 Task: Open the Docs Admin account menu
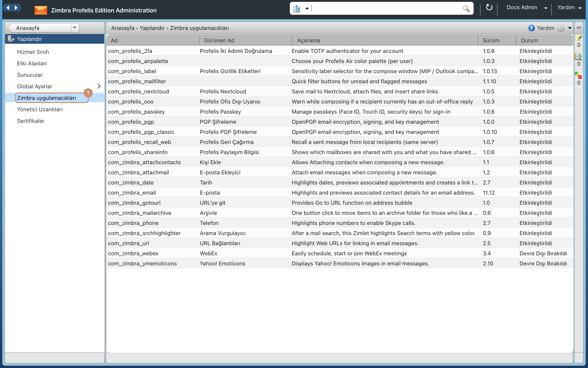pos(527,8)
